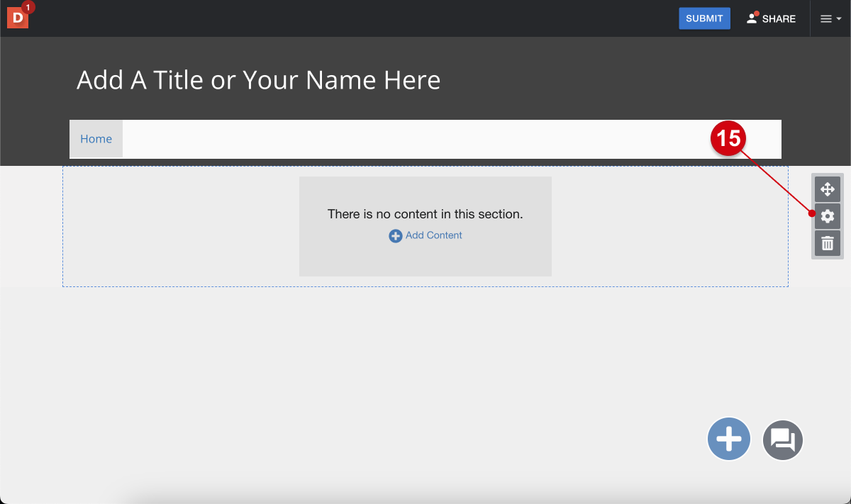The image size is (851, 504).
Task: Edit the page title heading text
Action: [x=258, y=80]
